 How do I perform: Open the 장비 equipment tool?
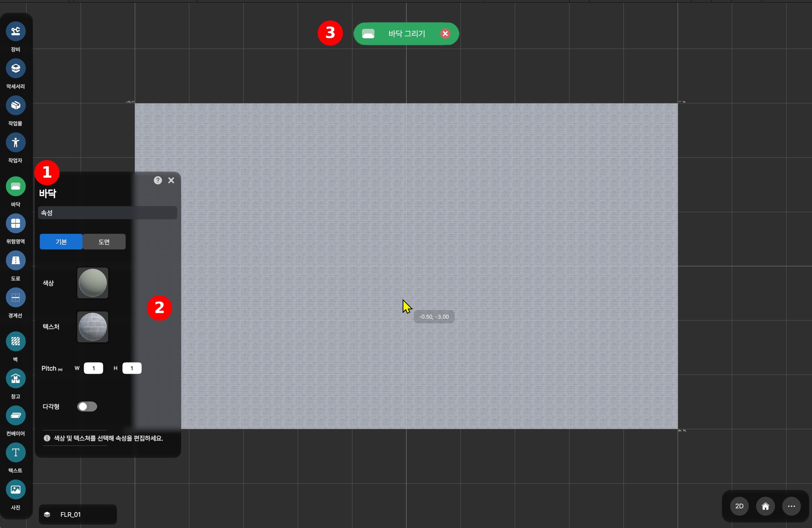point(15,31)
